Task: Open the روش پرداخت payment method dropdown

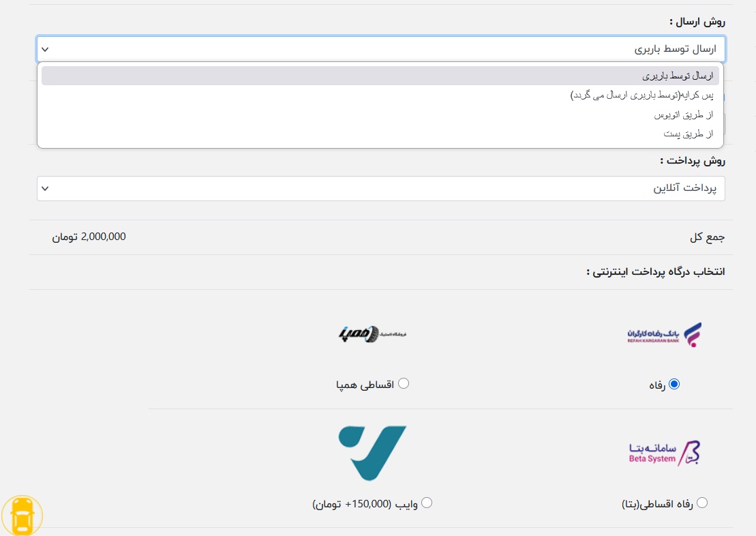Action: (x=380, y=188)
